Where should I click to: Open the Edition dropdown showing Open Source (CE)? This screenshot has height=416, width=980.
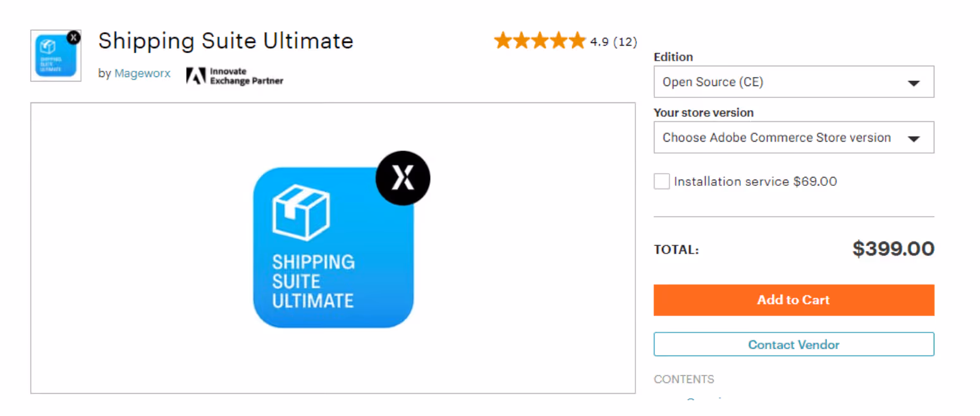[793, 82]
